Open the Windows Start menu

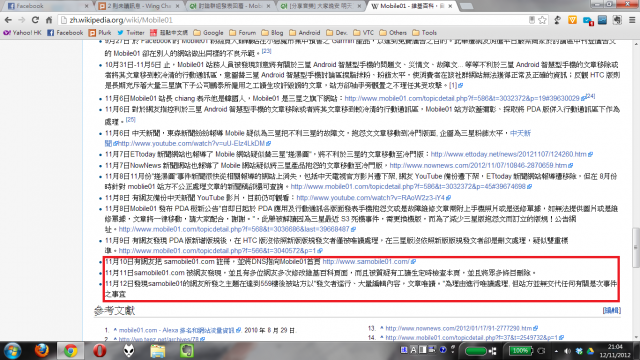(x=13, y=351)
